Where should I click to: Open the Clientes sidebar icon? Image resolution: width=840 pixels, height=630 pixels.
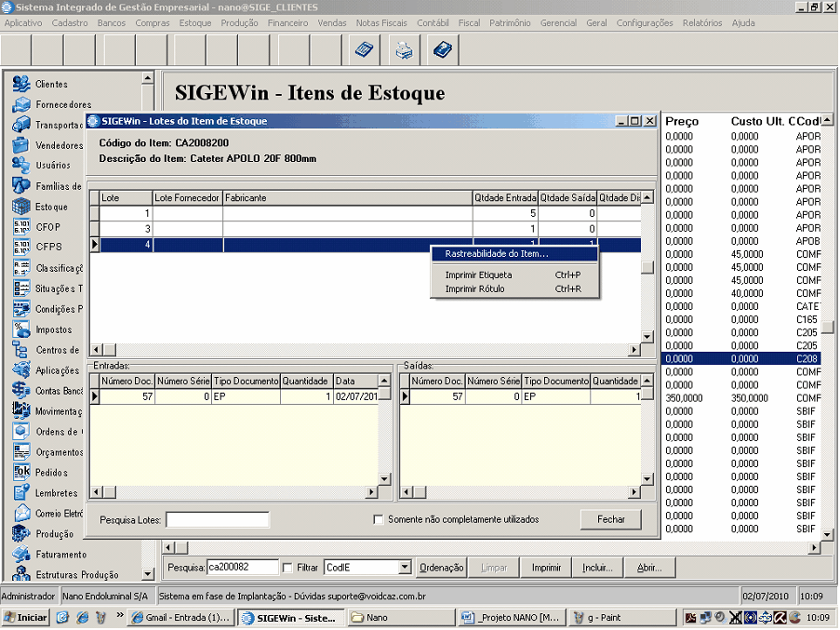[20, 84]
